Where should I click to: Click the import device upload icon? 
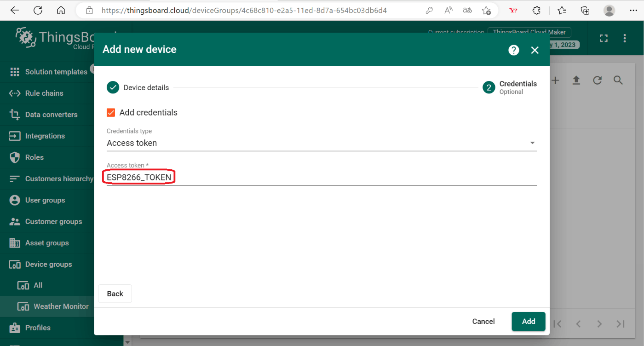pyautogui.click(x=576, y=81)
